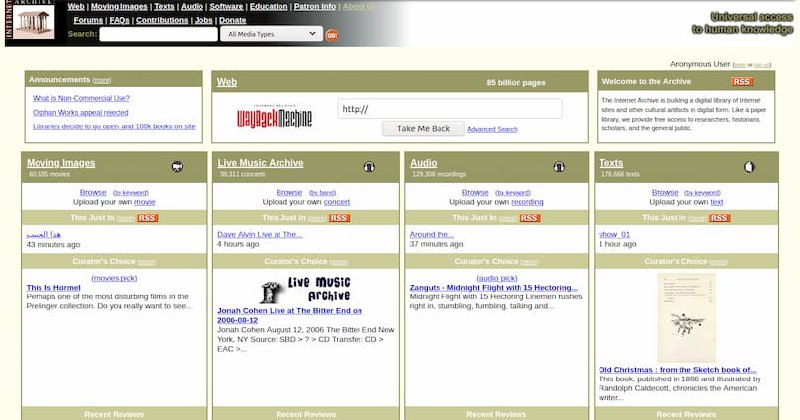Screen dimensions: 800x420
Task: Open Dave Alvin Live at The... entry
Action: point(260,234)
